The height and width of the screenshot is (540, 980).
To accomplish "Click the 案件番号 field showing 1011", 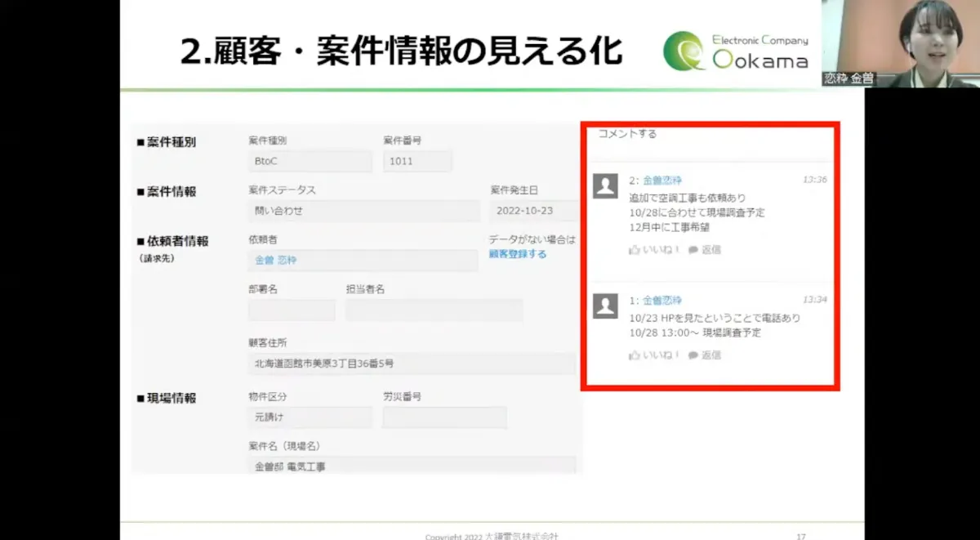I will click(416, 160).
